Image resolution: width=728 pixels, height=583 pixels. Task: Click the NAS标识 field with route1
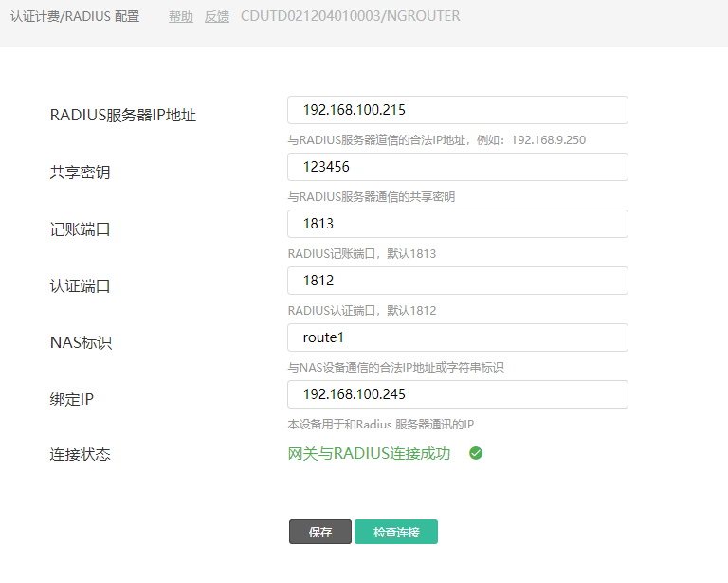pos(457,337)
